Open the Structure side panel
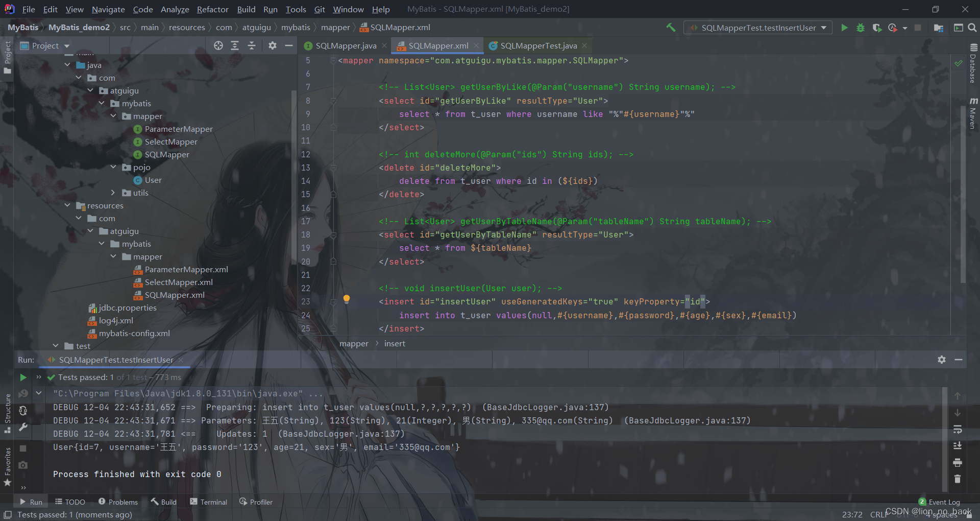Image resolution: width=980 pixels, height=521 pixels. pos(7,413)
